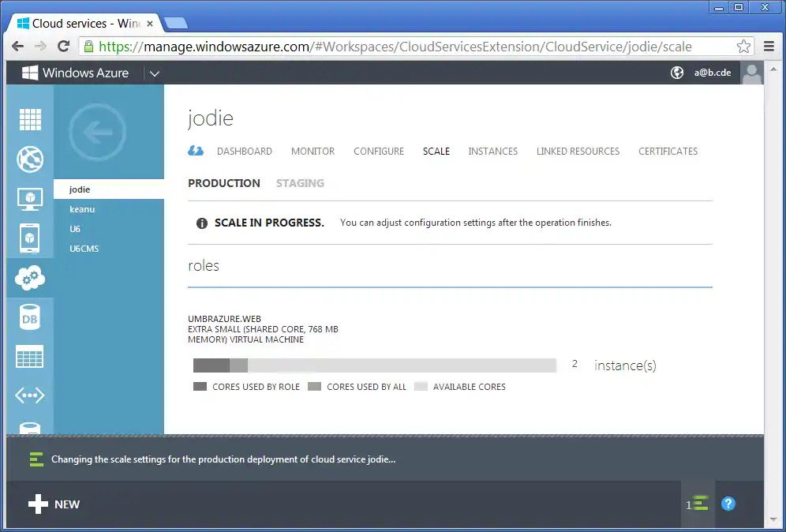
Task: Open the Chrome menu hamburger
Action: pyautogui.click(x=769, y=47)
